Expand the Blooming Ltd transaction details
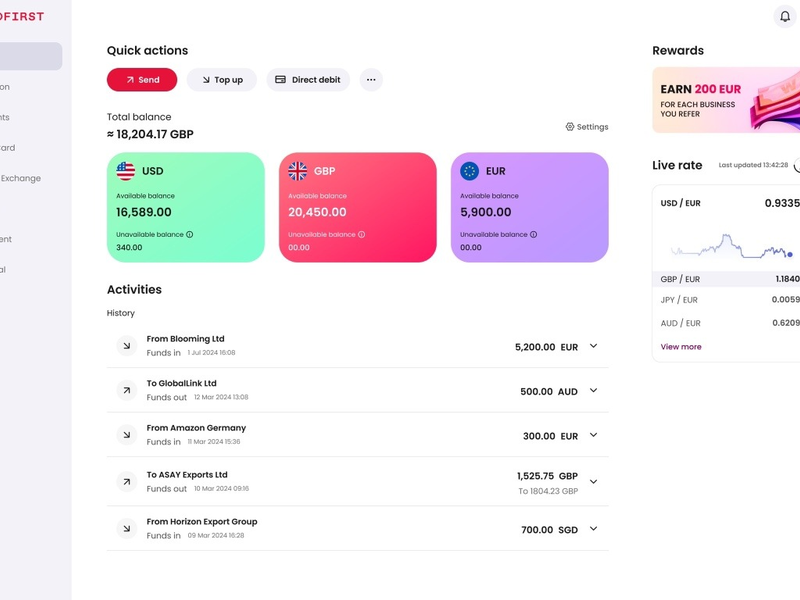This screenshot has width=800, height=600. point(593,346)
